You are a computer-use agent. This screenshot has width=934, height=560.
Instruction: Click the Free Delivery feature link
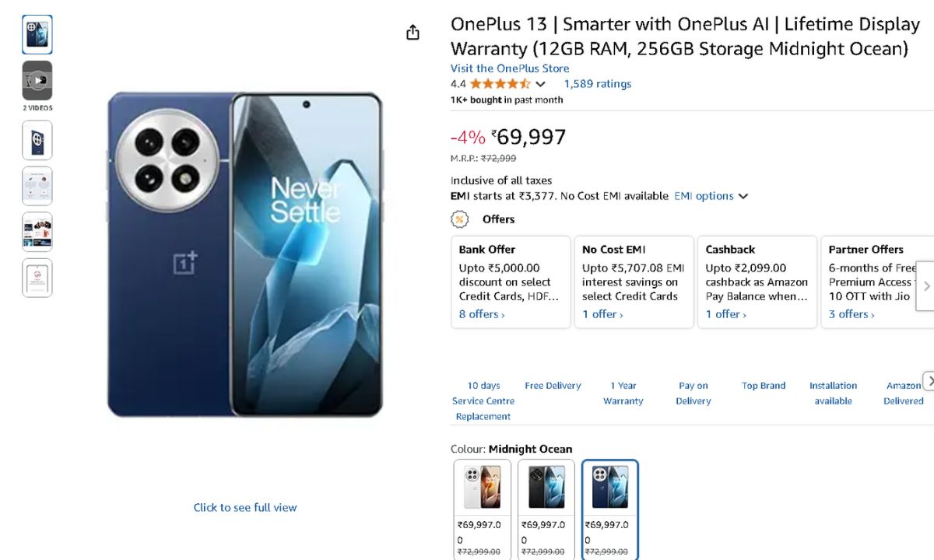pyautogui.click(x=553, y=386)
